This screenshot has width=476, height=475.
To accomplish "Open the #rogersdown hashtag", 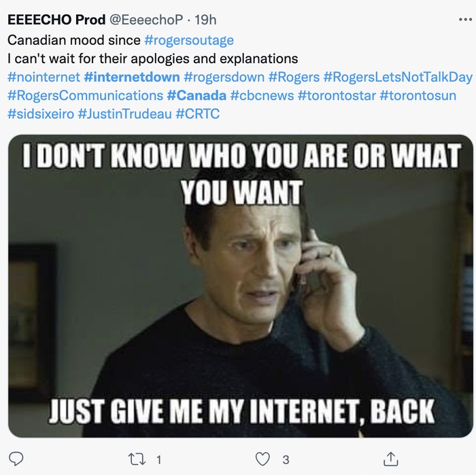I will coord(224,77).
